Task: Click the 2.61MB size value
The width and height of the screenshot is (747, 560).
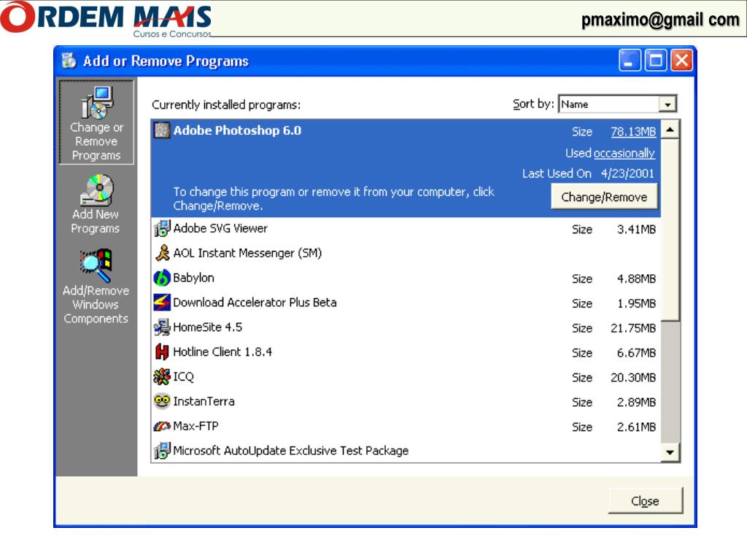Action: point(636,427)
